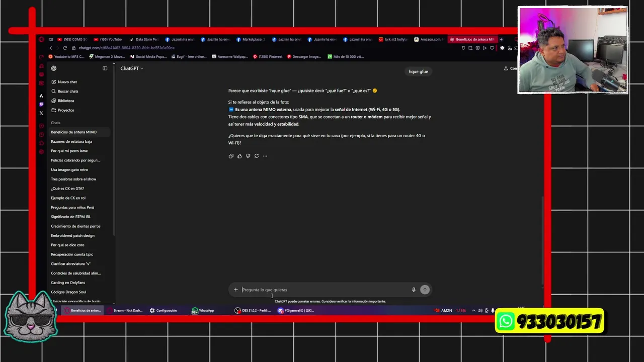Image resolution: width=644 pixels, height=362 pixels.
Task: Click the "hque gfue" user message bubble
Action: coord(418,72)
